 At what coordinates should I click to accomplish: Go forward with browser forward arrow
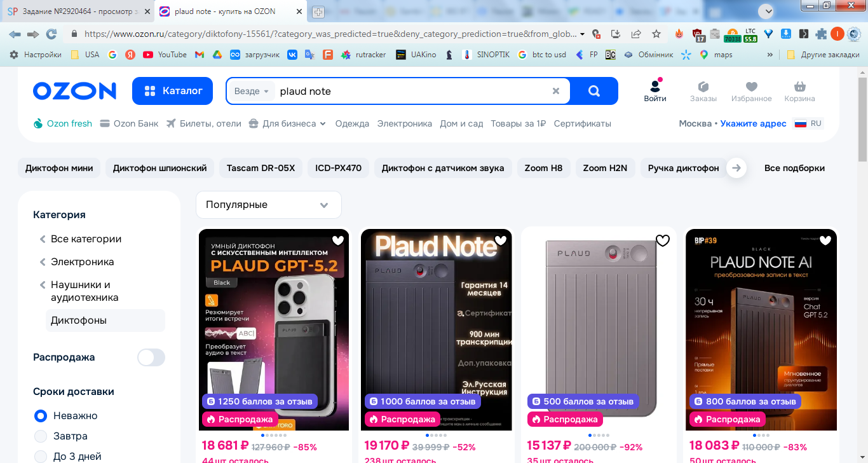(33, 34)
